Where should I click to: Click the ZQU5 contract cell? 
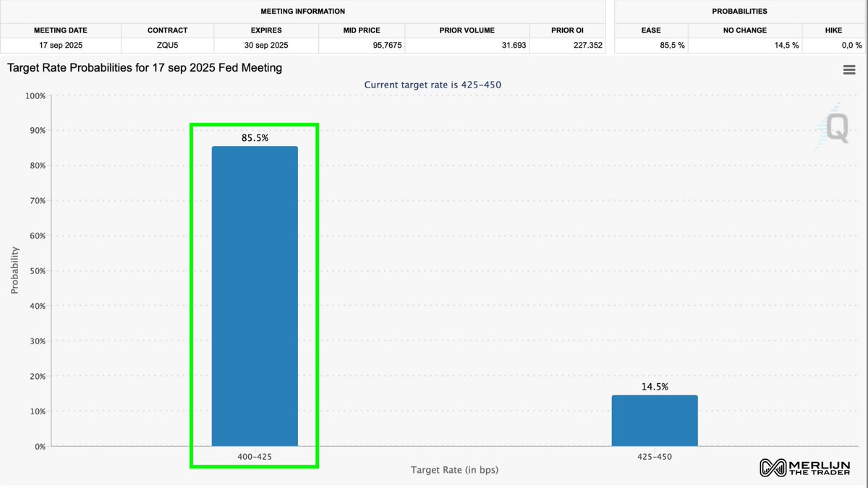167,43
